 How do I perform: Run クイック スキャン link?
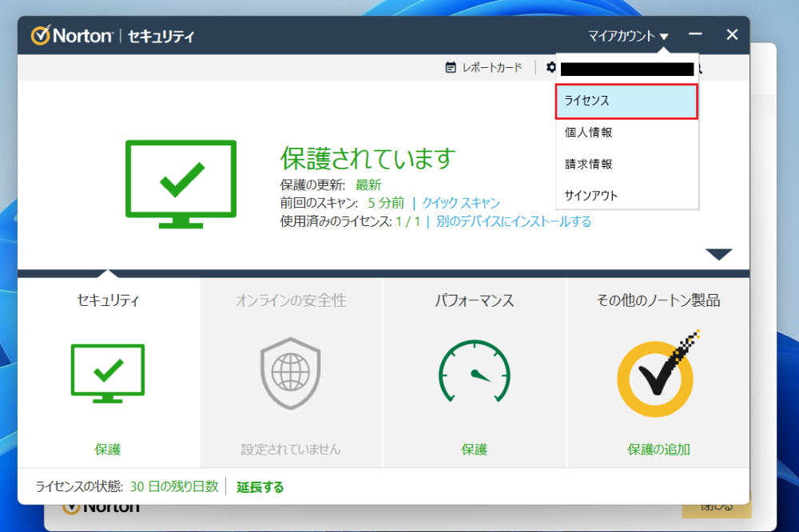tap(461, 203)
